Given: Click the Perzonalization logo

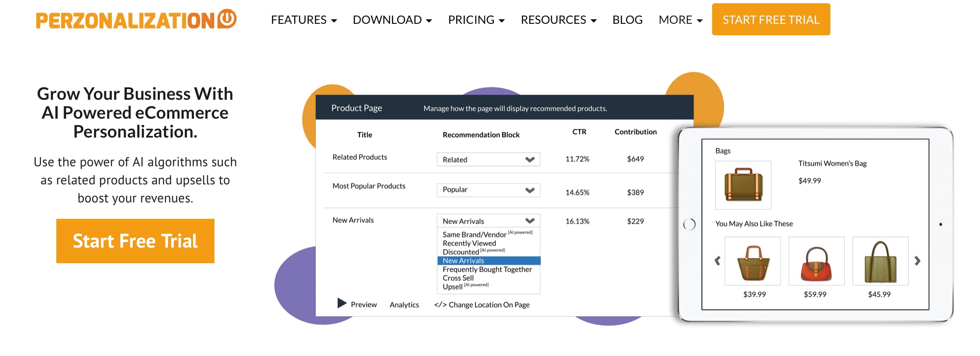Looking at the screenshot, I should pos(136,20).
